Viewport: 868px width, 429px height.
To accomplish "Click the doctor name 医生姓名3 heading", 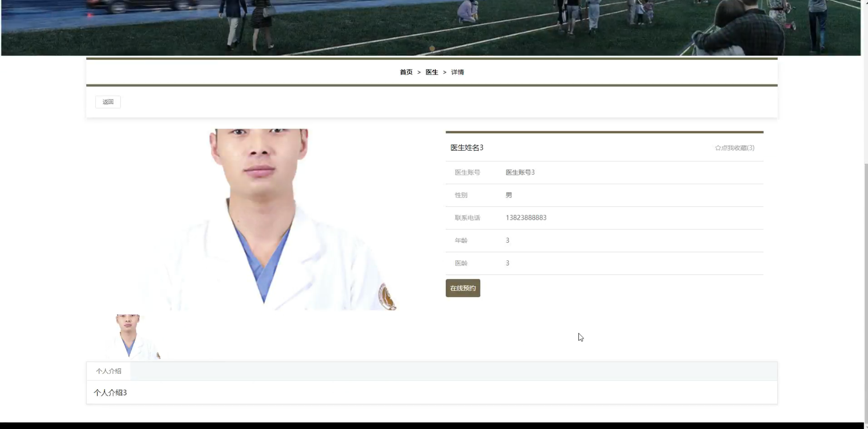I will point(466,147).
